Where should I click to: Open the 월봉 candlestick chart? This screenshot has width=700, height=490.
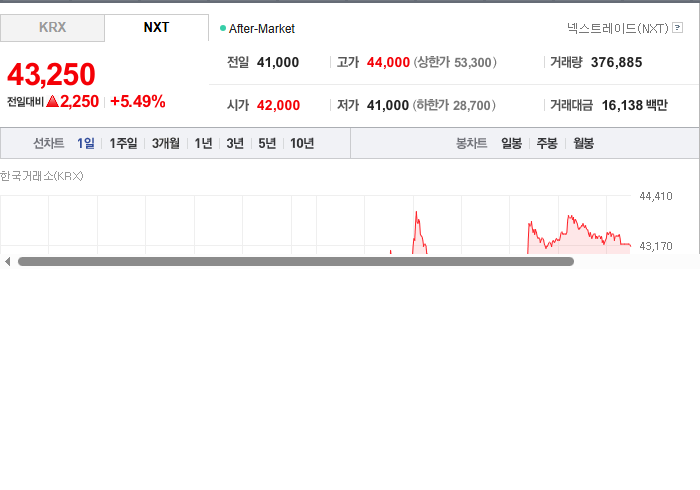[583, 143]
